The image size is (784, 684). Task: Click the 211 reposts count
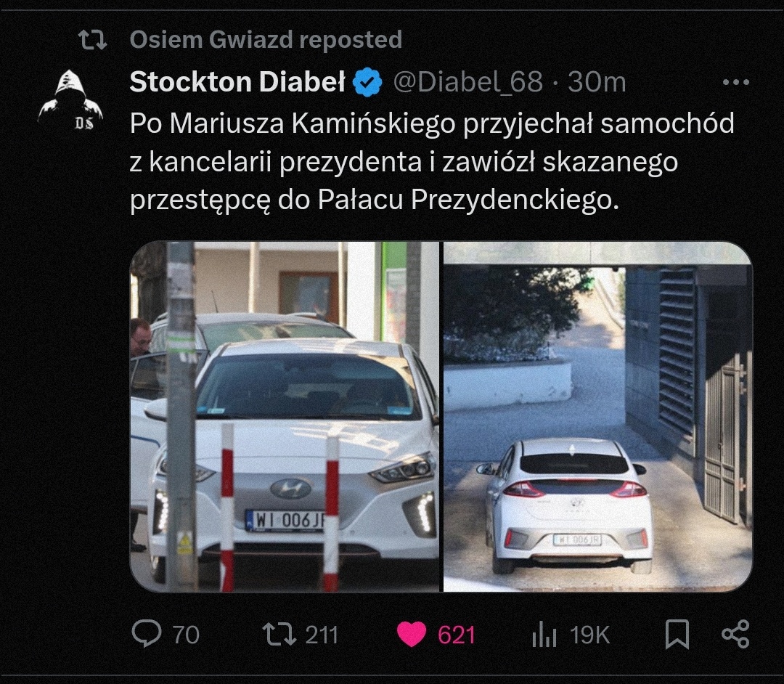pos(322,635)
